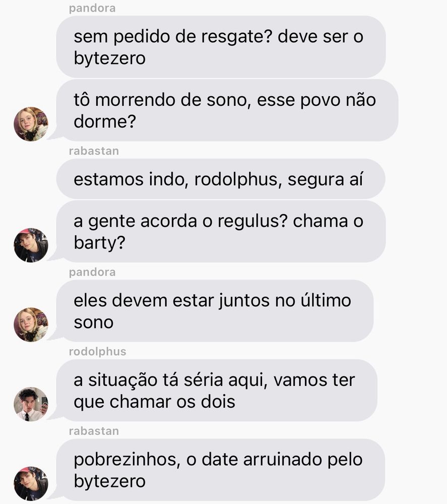
Task: Click the 'rabastan' name above 'pobrezinhos' message
Action: [94, 431]
